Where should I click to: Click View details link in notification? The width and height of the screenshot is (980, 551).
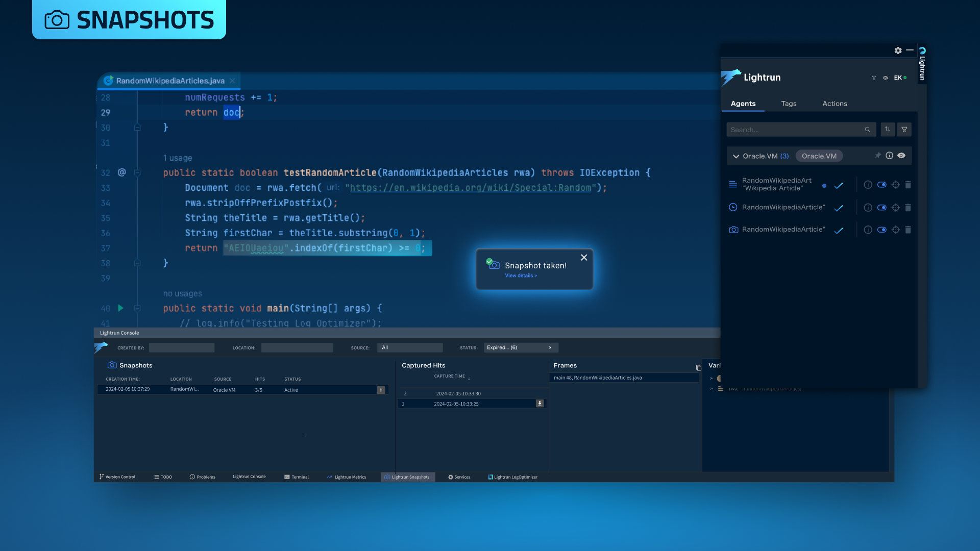tap(521, 275)
